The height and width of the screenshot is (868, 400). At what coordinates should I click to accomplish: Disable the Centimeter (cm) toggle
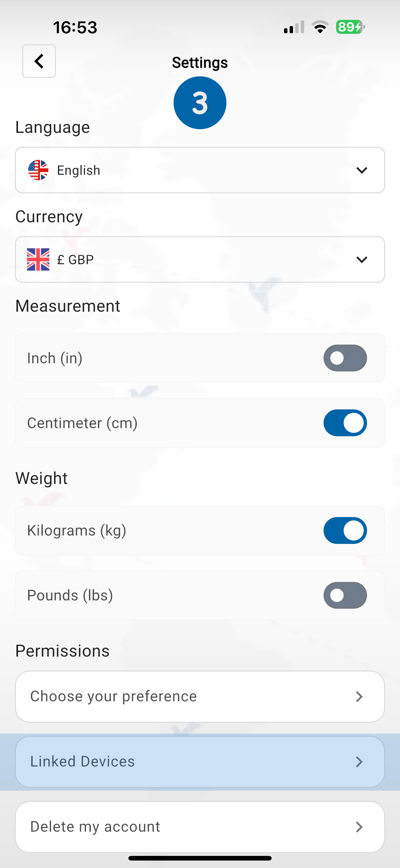coord(345,423)
